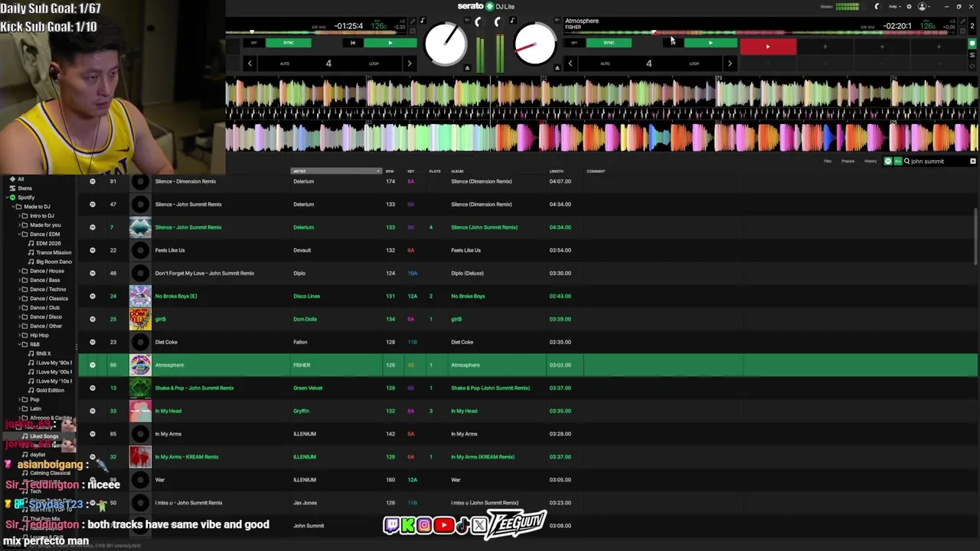The image size is (980, 551).
Task: Sort library by BPM column
Action: [x=390, y=171]
